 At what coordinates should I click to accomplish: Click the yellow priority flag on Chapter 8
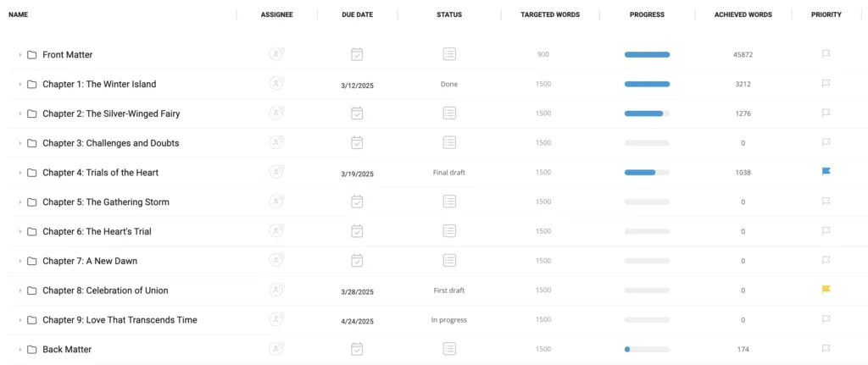826,290
